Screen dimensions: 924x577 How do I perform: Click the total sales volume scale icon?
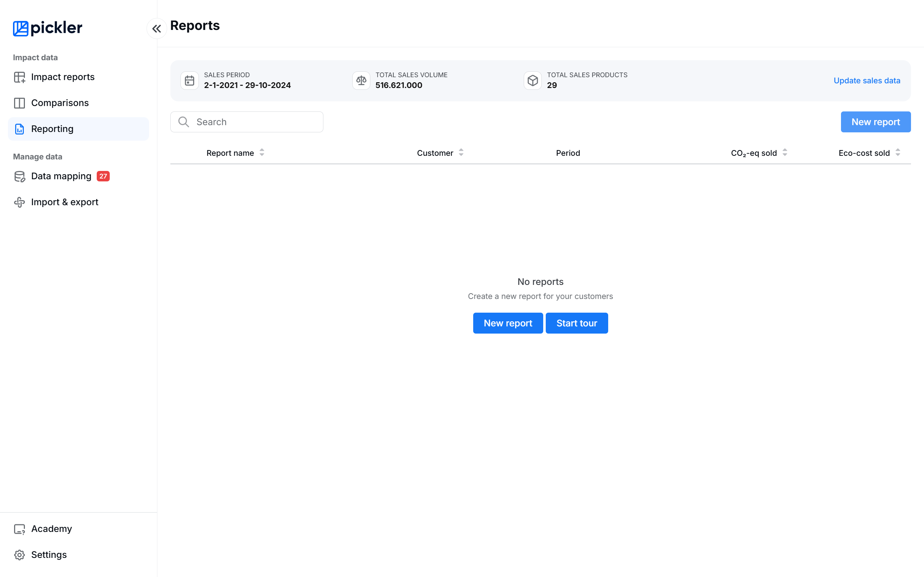[x=361, y=80]
